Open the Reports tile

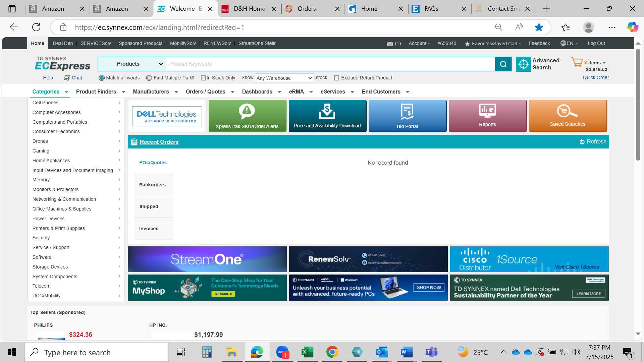487,116
